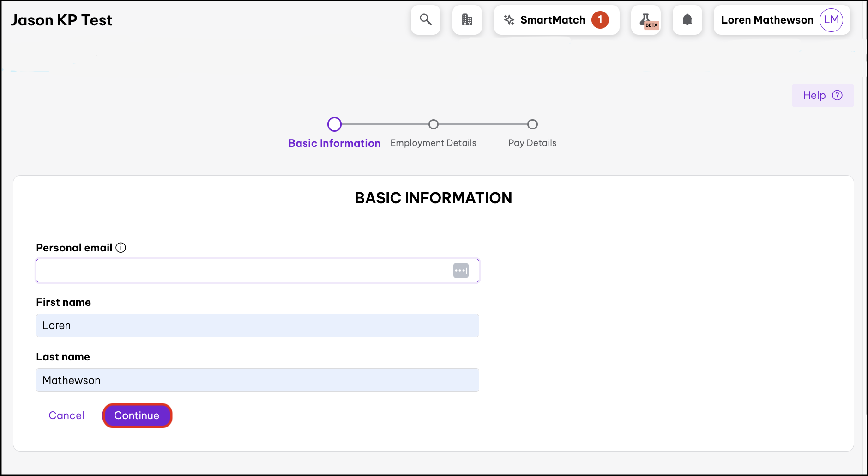Go to the Employment Details label

point(433,143)
